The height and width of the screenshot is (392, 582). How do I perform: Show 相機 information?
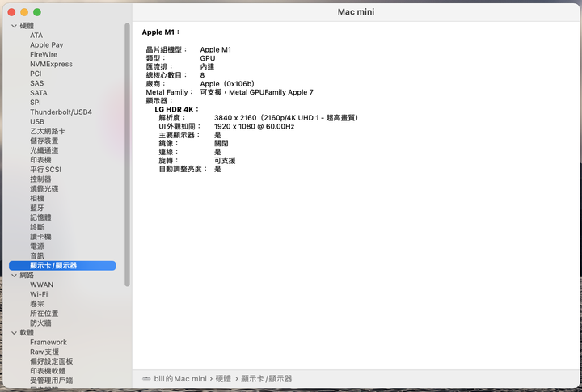pos(37,199)
